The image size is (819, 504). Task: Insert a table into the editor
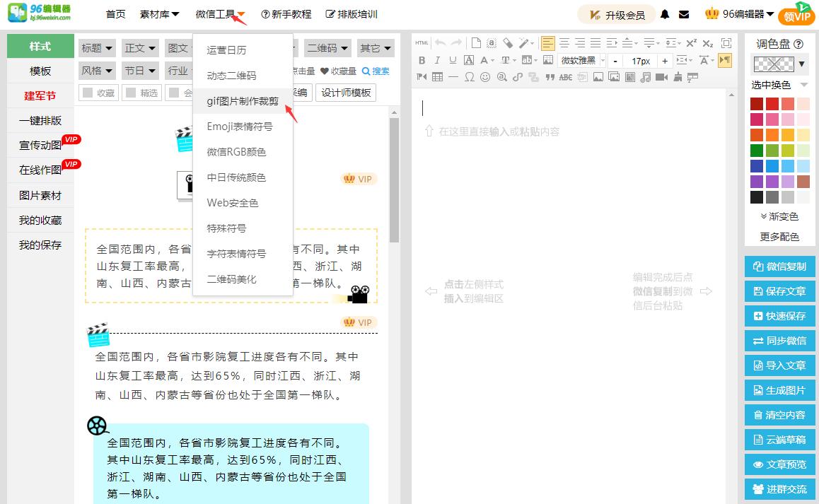[x=438, y=77]
